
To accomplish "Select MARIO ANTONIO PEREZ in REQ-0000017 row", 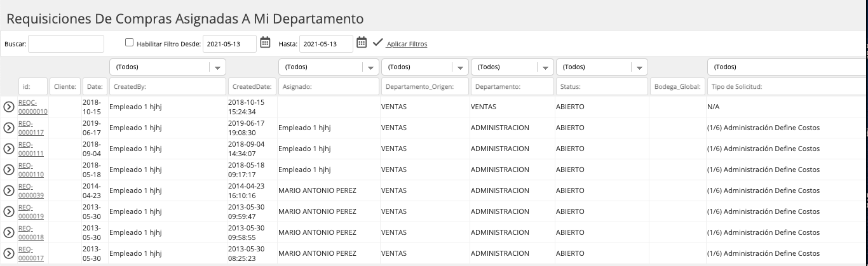I will click(x=317, y=253).
